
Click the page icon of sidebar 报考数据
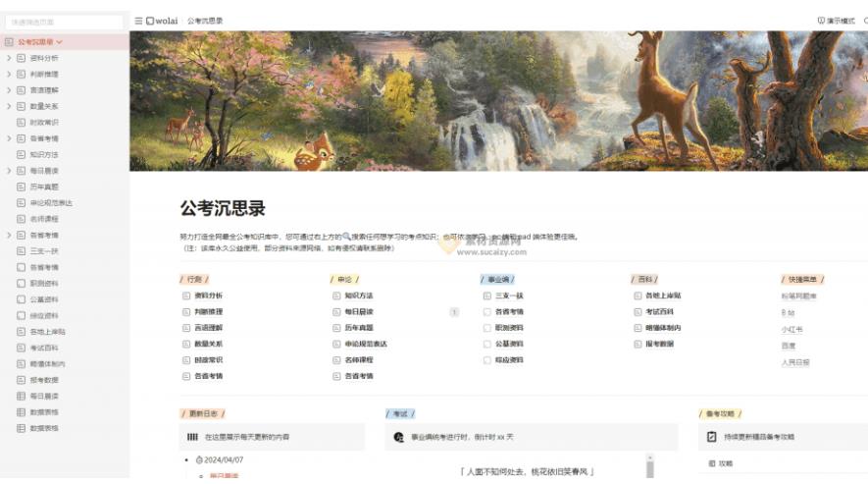(21, 380)
